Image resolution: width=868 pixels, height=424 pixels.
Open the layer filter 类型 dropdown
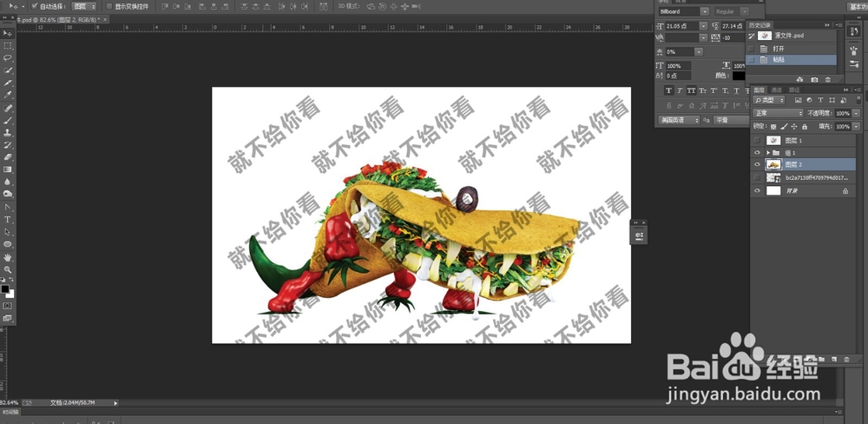[769, 100]
